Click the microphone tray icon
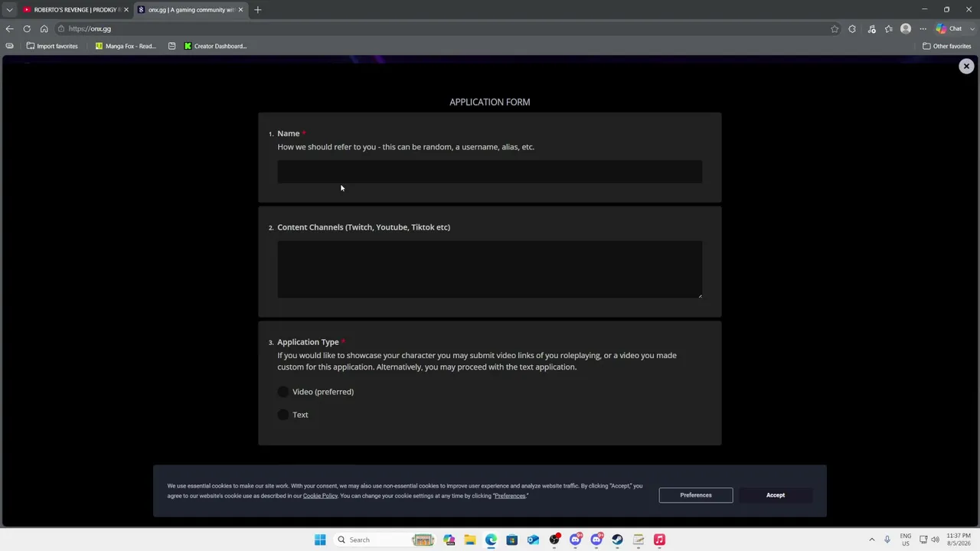The height and width of the screenshot is (551, 980). pyautogui.click(x=887, y=540)
